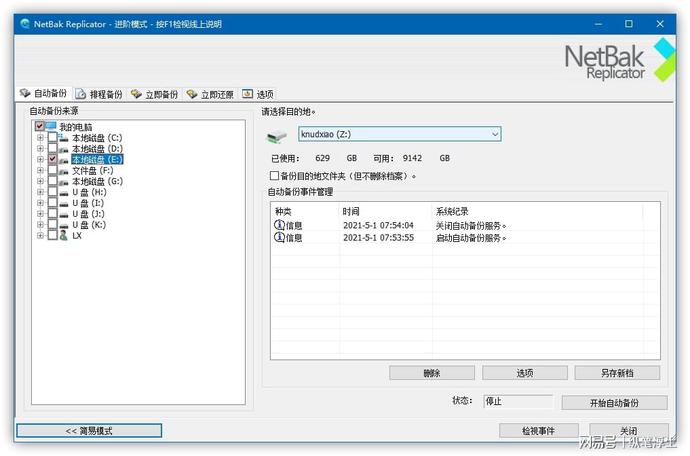690x456 pixels.
Task: Uncheck the 本地磁盘 (E:) checkbox
Action: click(x=52, y=159)
